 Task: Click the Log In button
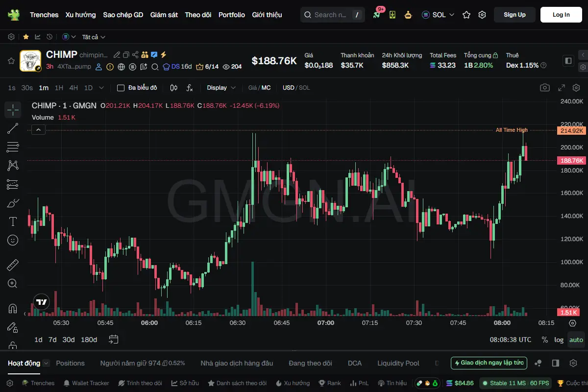(561, 15)
